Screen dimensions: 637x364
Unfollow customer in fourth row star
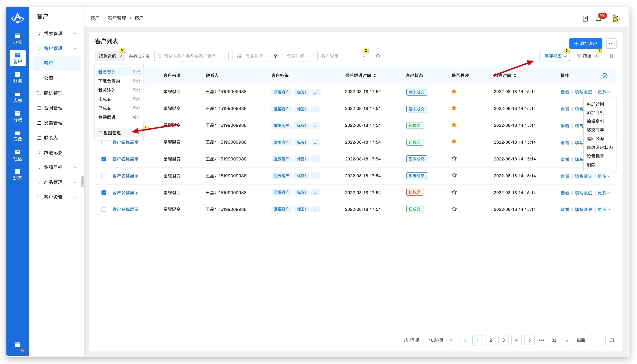pyautogui.click(x=454, y=142)
